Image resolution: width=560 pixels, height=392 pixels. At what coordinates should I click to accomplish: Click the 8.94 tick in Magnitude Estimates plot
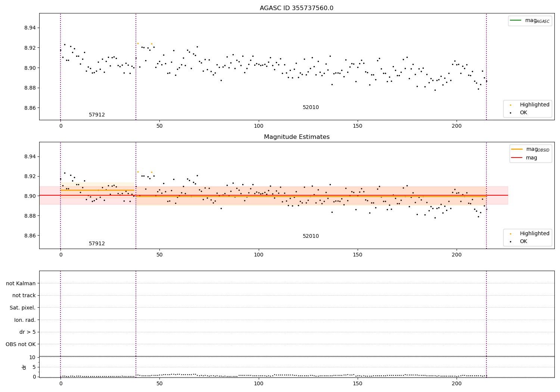29,156
